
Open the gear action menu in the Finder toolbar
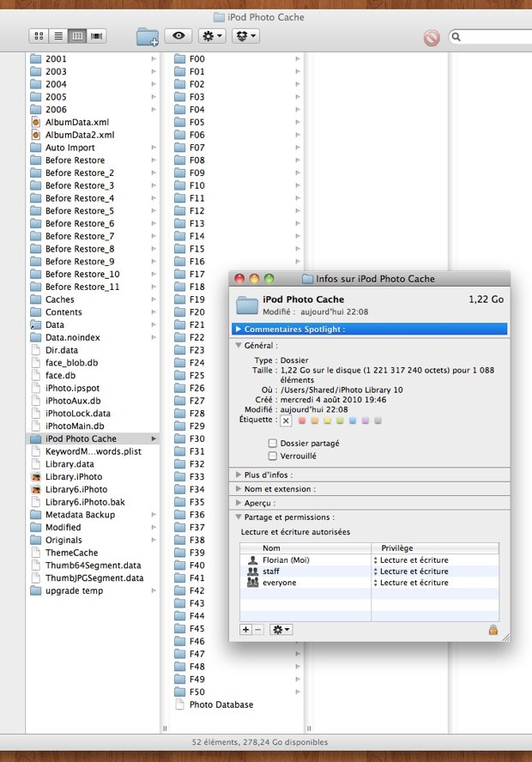pyautogui.click(x=212, y=36)
